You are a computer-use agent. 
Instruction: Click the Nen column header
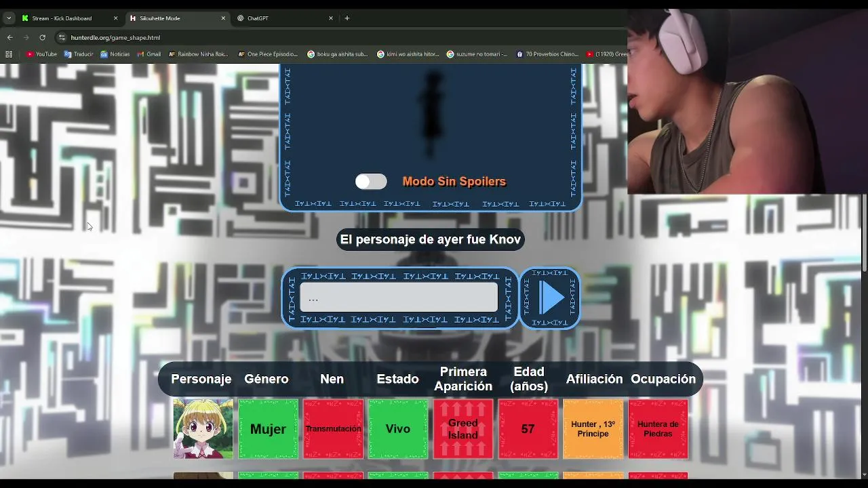332,379
